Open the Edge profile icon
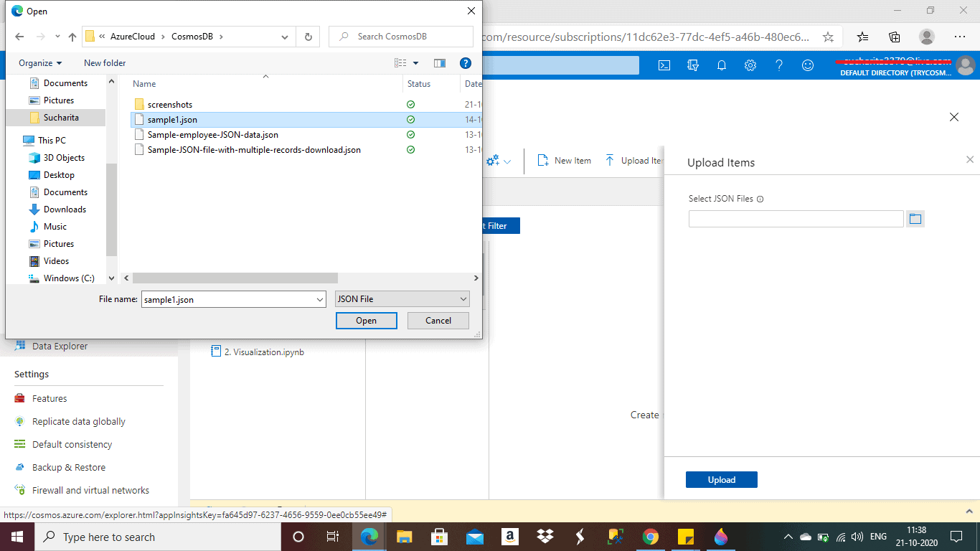Image resolution: width=980 pixels, height=551 pixels. tap(927, 37)
